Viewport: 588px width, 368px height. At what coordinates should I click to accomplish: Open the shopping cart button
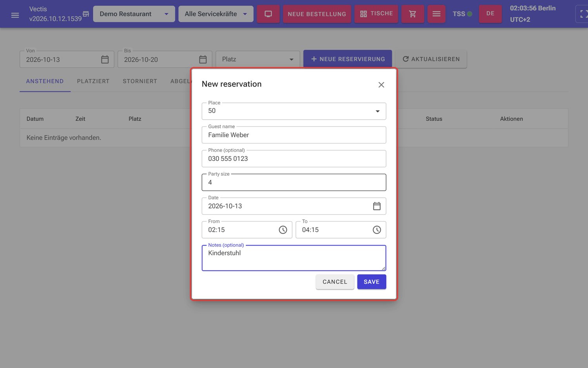(x=413, y=14)
